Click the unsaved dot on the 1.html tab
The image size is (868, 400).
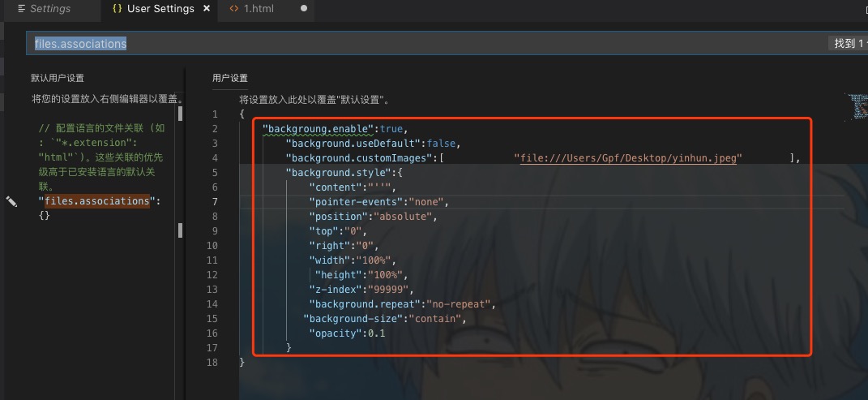pyautogui.click(x=304, y=9)
